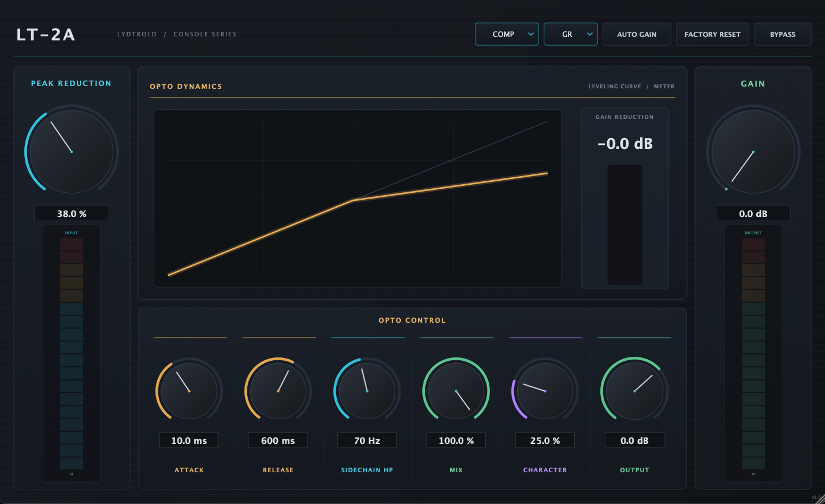The width and height of the screenshot is (825, 504).
Task: Click the 100.0 % mix value field
Action: [x=456, y=440]
